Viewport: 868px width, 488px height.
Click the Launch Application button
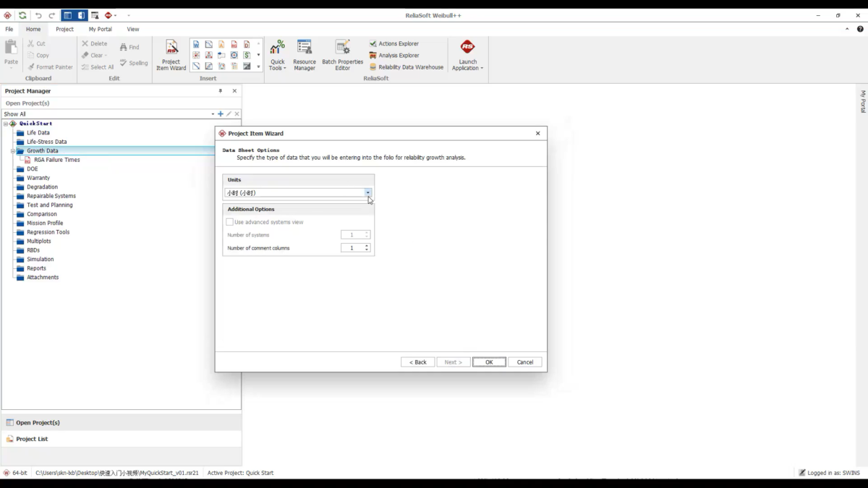tap(467, 56)
